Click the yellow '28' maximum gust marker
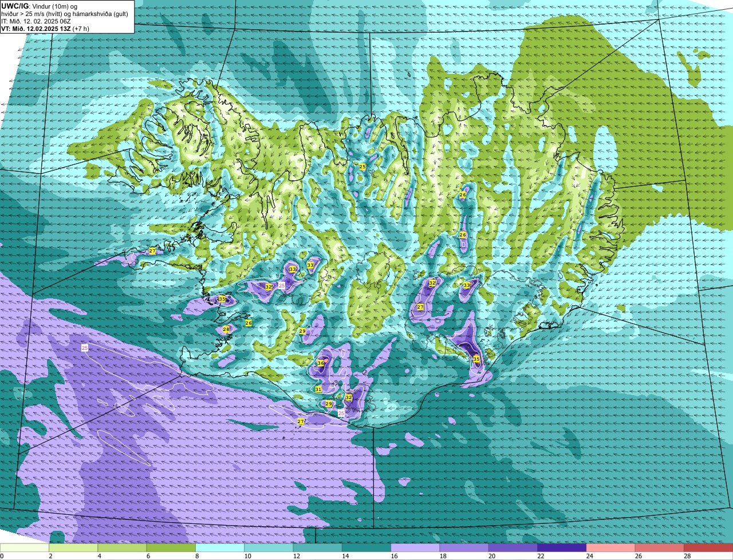This screenshot has width=733, height=560. click(x=226, y=329)
